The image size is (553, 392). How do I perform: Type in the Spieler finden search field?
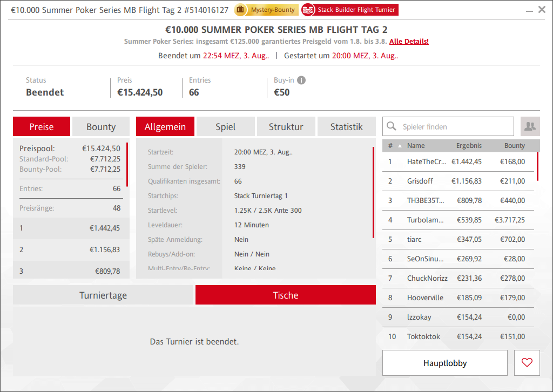(454, 127)
